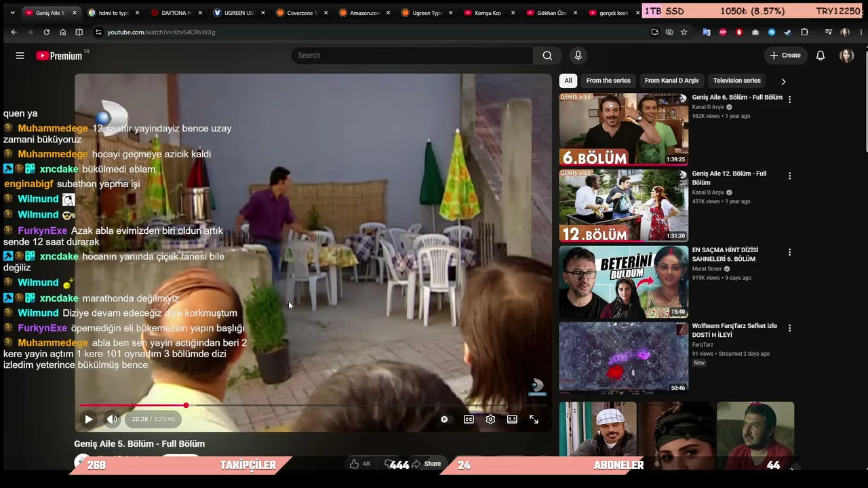Open the Create menu
868x488 pixels.
[x=785, y=56]
